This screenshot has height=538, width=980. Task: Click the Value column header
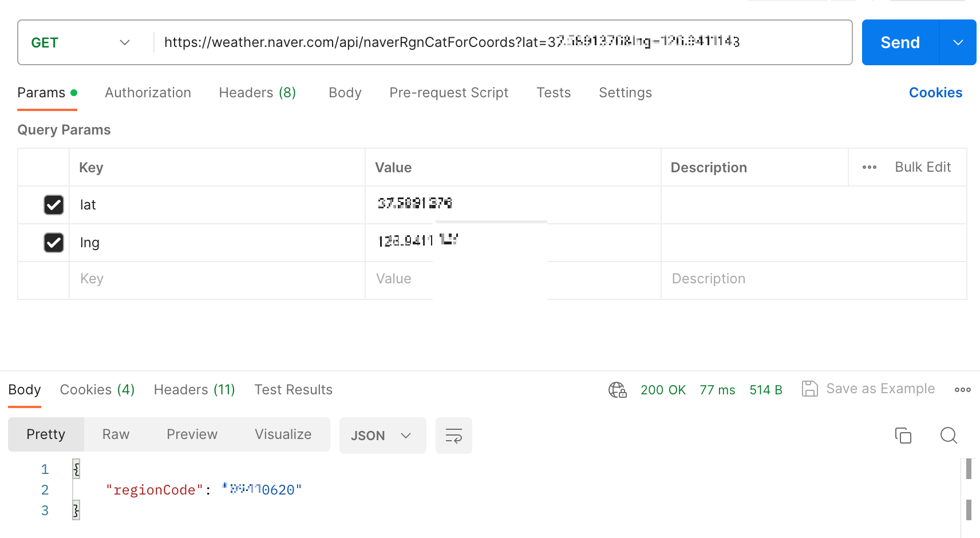pos(393,168)
